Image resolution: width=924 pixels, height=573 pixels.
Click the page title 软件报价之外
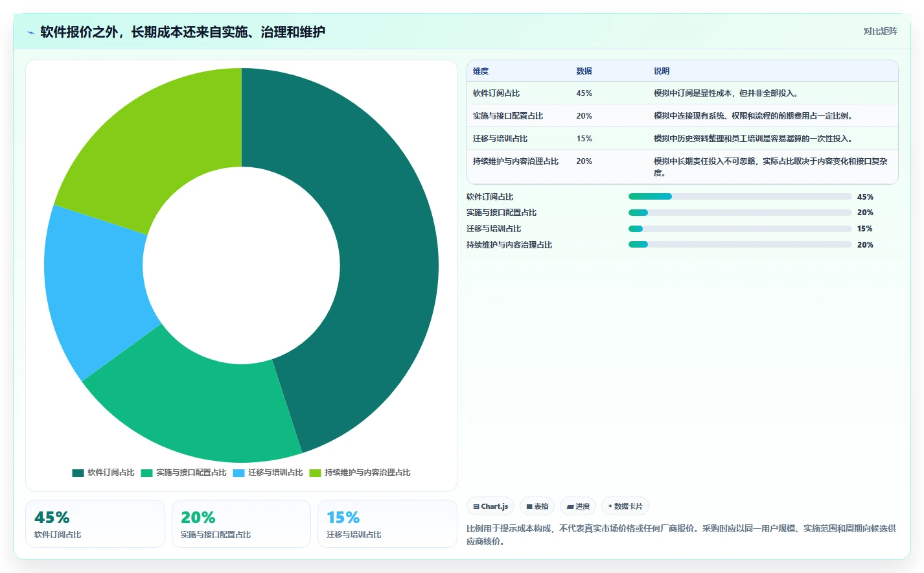point(183,32)
